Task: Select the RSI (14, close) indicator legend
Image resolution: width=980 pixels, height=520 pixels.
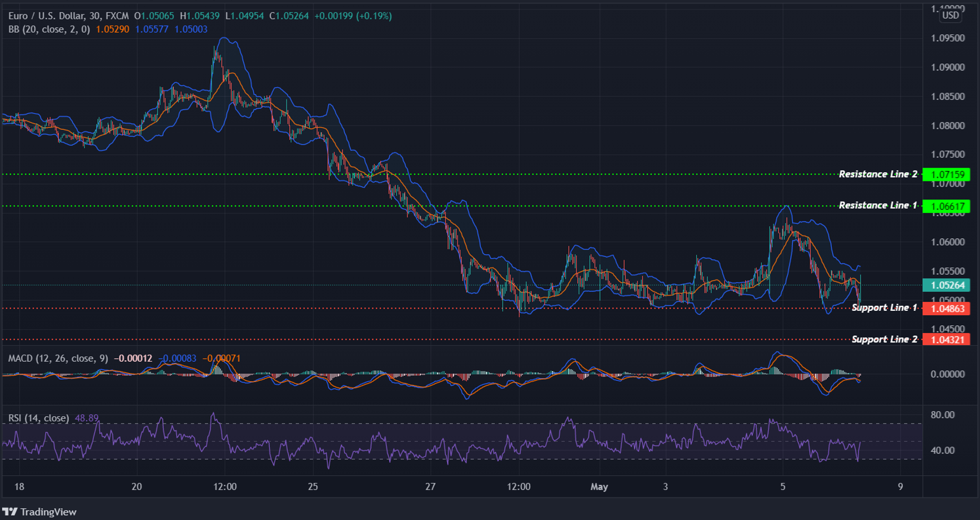Action: [38, 418]
